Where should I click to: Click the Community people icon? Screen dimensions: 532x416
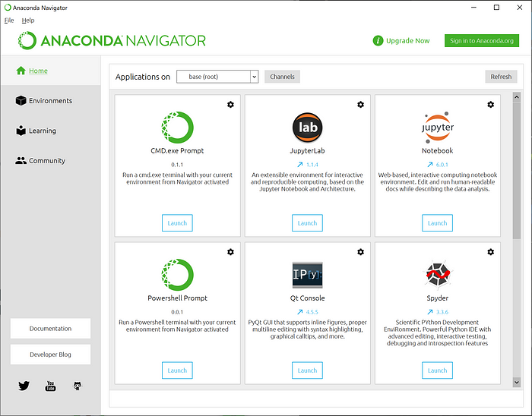click(21, 161)
